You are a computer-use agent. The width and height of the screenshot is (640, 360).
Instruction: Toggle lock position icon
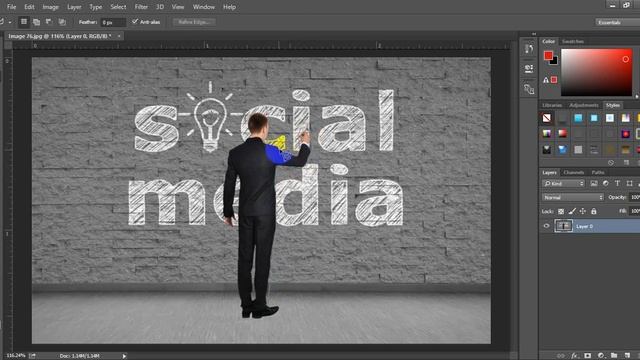pos(583,211)
